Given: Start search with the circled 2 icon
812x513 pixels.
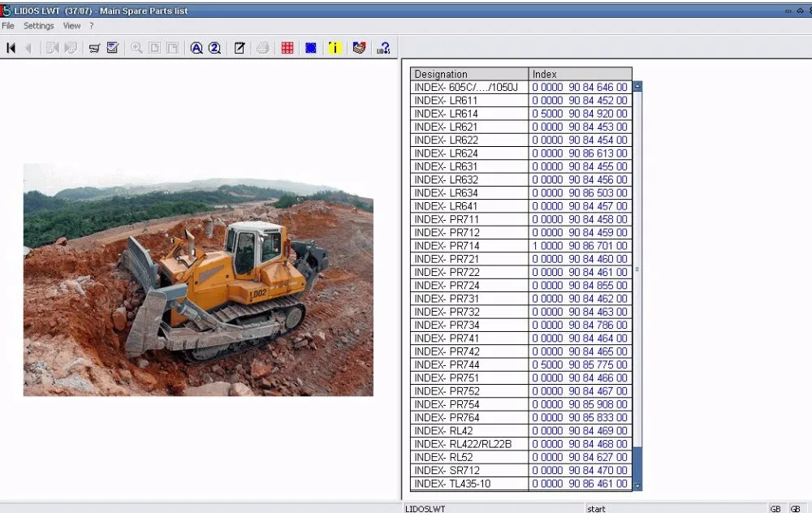Looking at the screenshot, I should pos(214,48).
